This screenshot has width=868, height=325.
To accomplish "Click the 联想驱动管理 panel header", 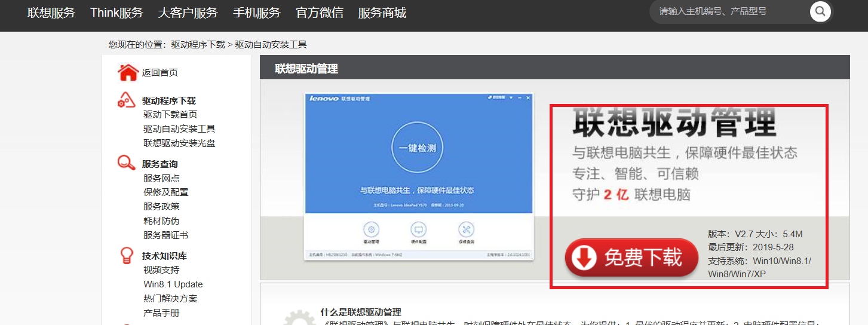I will pyautogui.click(x=554, y=67).
